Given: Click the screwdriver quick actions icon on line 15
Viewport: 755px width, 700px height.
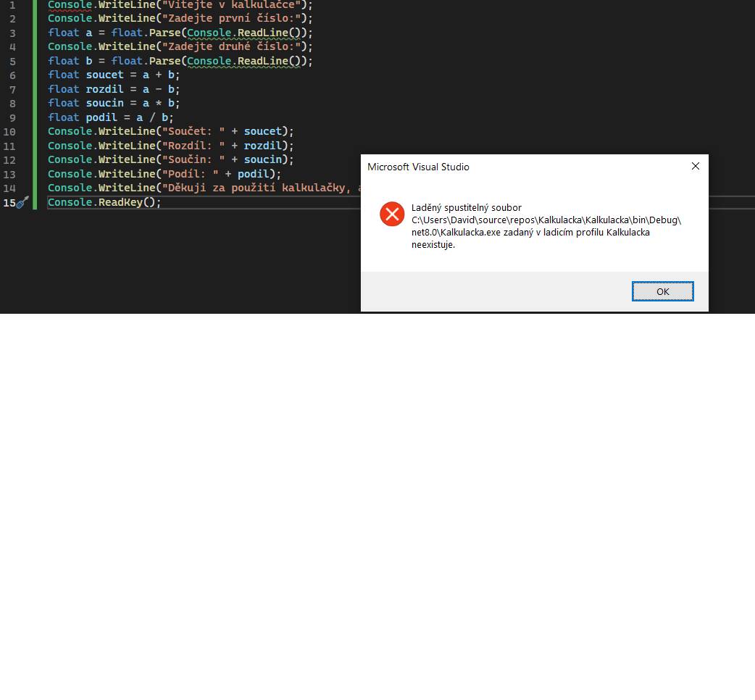Looking at the screenshot, I should [x=22, y=202].
